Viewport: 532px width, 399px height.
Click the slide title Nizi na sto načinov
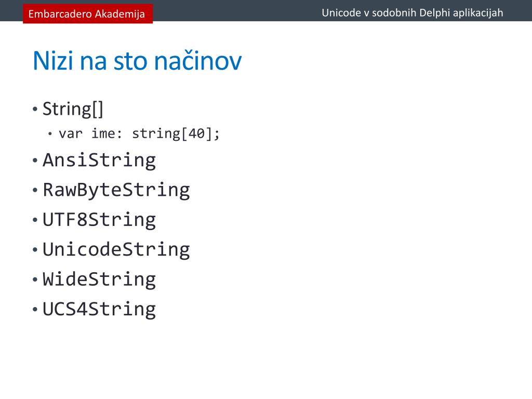(137, 61)
